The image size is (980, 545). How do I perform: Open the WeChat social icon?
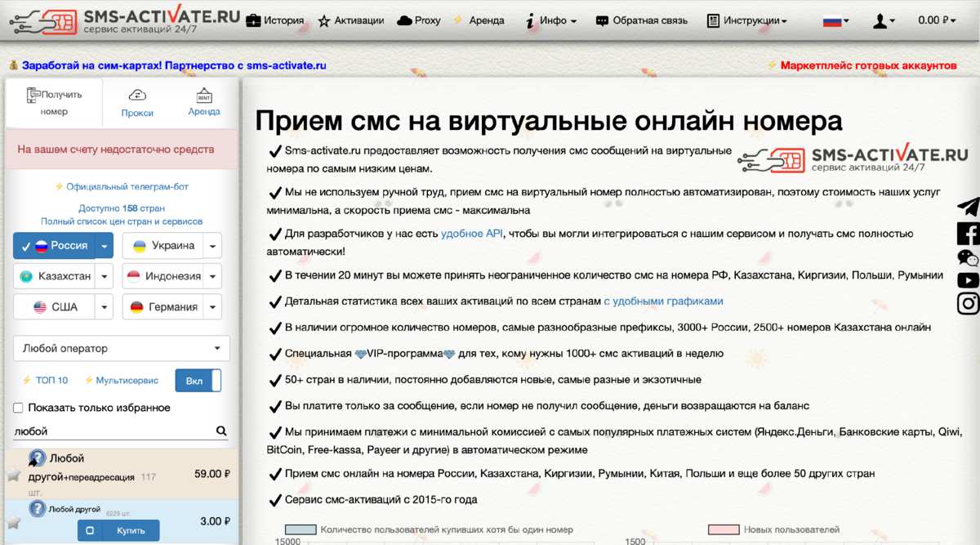(968, 258)
